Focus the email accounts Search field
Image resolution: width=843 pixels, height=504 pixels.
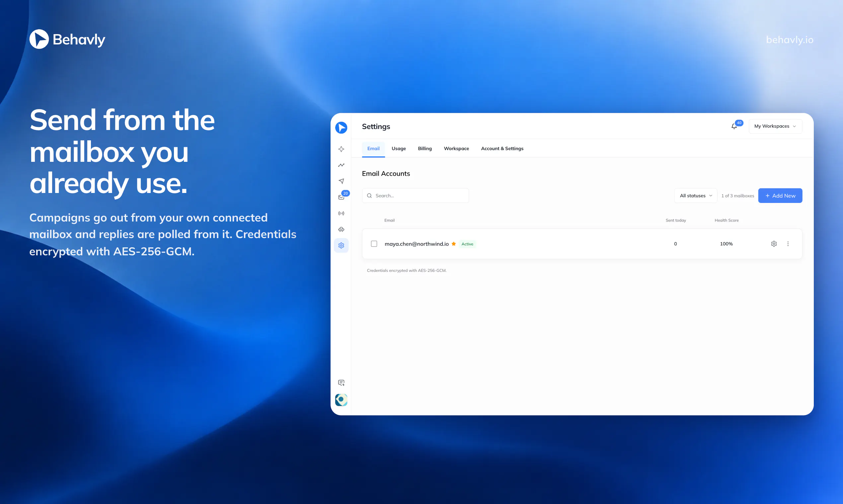coord(415,196)
